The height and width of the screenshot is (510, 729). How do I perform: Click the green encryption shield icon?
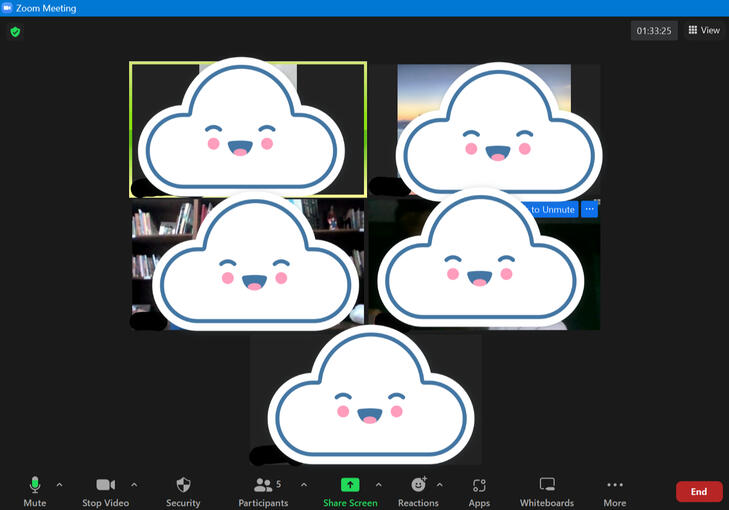[x=15, y=32]
